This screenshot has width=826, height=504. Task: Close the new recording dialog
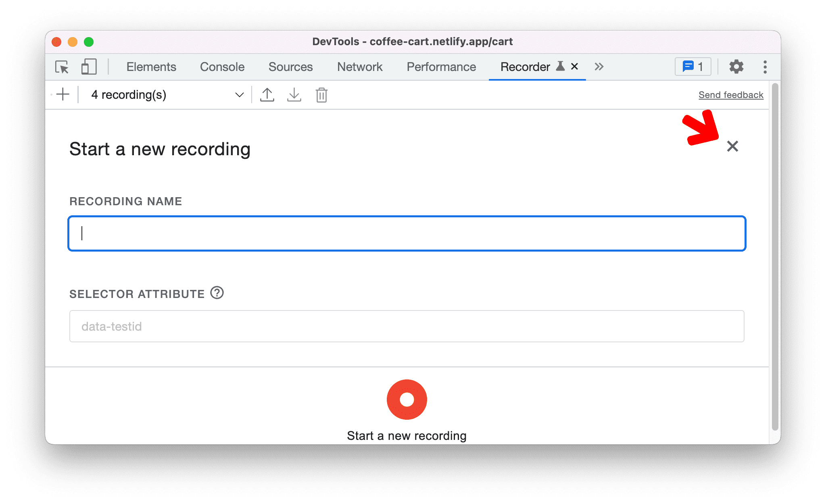click(x=733, y=146)
